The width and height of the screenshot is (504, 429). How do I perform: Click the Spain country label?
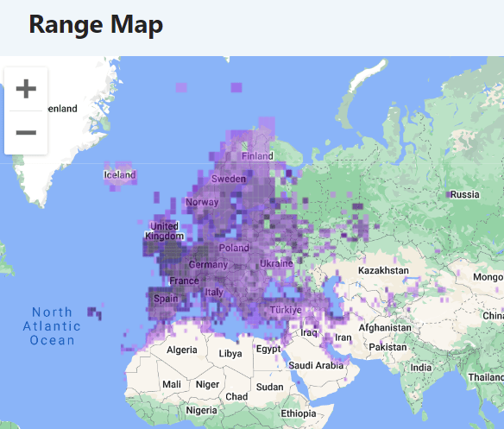pos(166,299)
